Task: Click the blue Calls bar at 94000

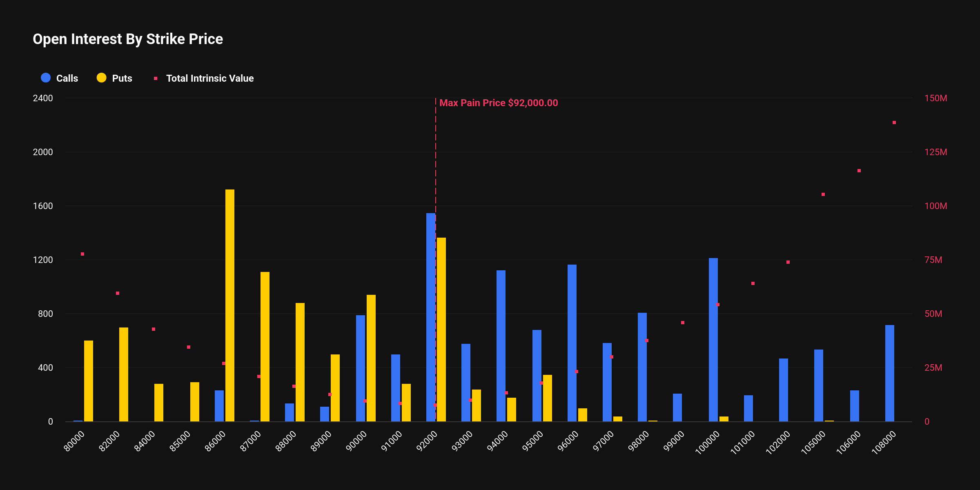Action: (501, 345)
